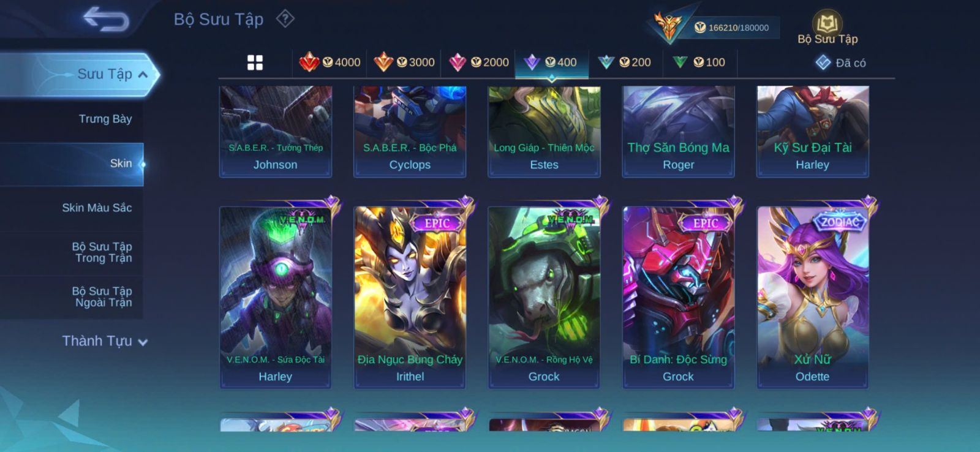
Task: Check the 166210/180000 collection points bar
Action: (x=732, y=28)
